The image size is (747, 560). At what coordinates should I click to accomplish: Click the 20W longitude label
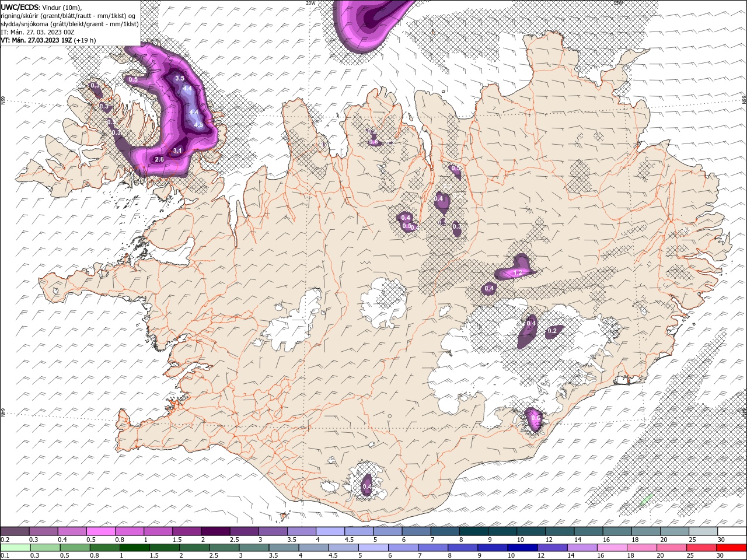point(311,3)
